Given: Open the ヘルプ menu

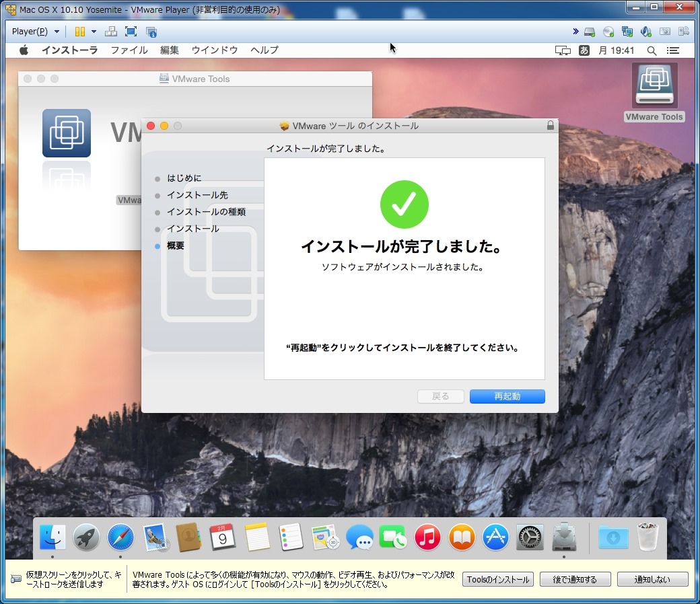Looking at the screenshot, I should click(x=265, y=50).
